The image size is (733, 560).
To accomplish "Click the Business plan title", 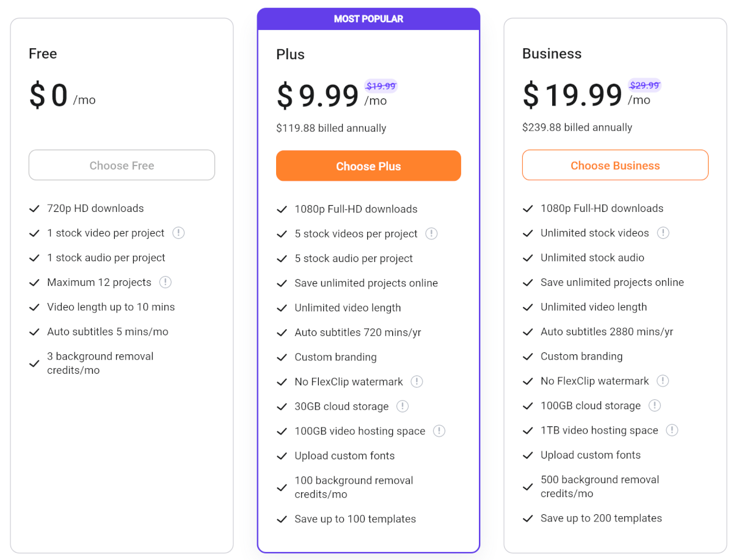I will (552, 54).
